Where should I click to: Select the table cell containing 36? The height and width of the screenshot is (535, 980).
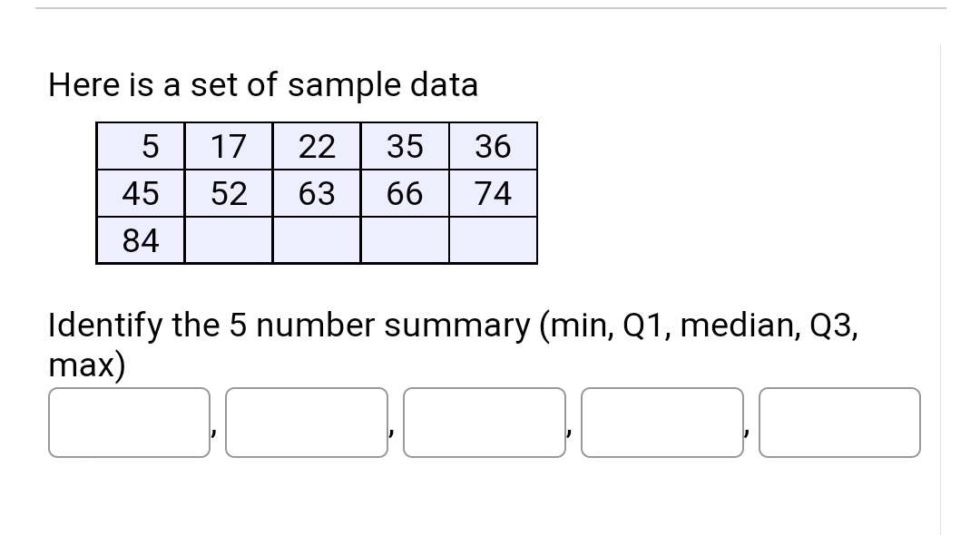(493, 146)
